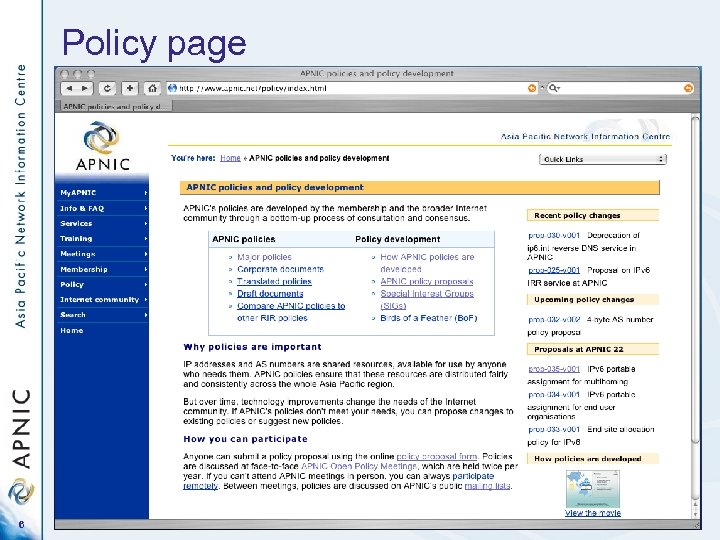Open the Membership sidebar menu
This screenshot has height=540, width=720.
(x=101, y=269)
